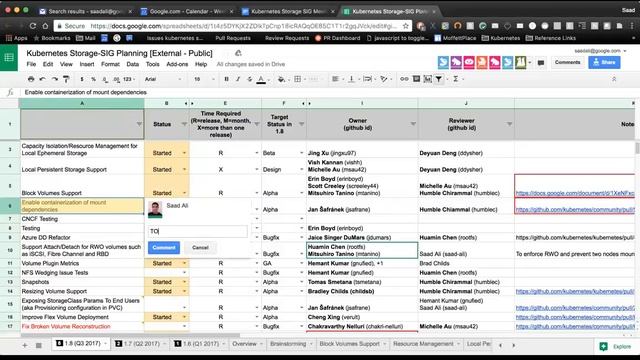Switch to the Brainstorming sheet tab
Screen dimensions: 640x360
(288, 344)
